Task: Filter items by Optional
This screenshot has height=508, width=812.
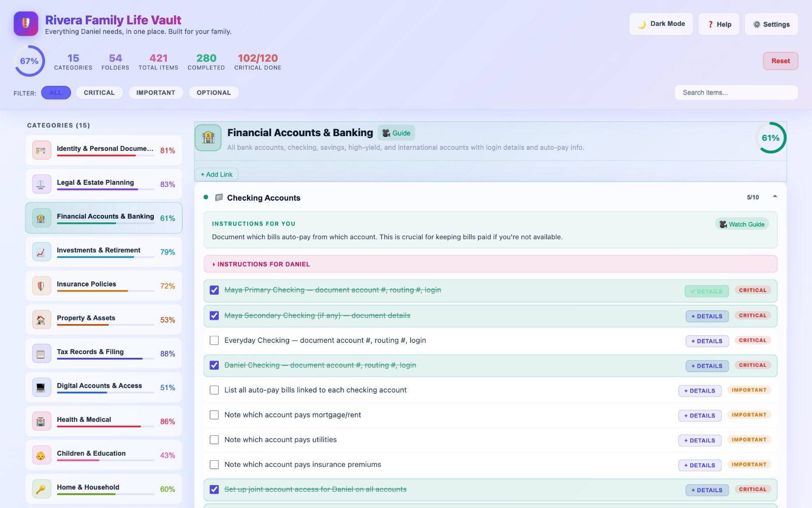Action: (x=214, y=92)
